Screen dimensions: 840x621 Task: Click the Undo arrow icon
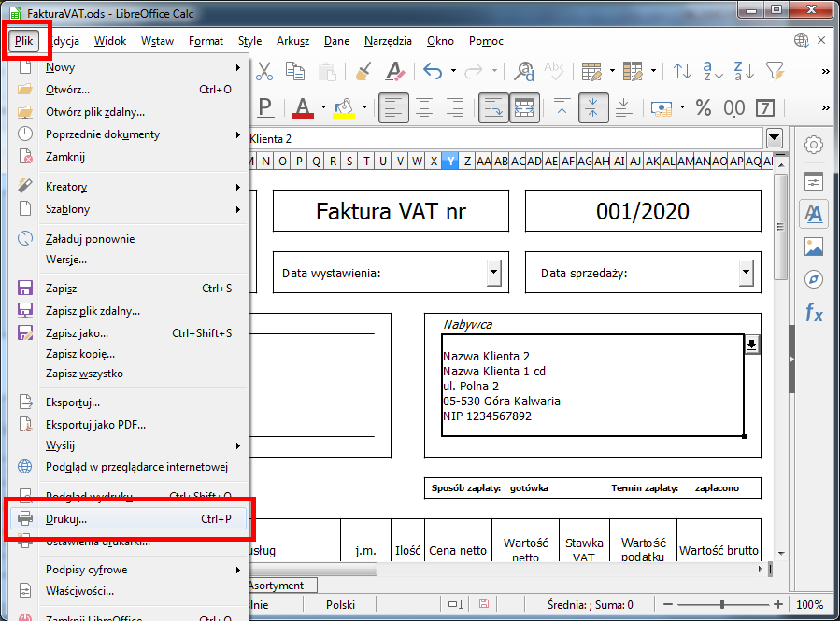point(433,71)
